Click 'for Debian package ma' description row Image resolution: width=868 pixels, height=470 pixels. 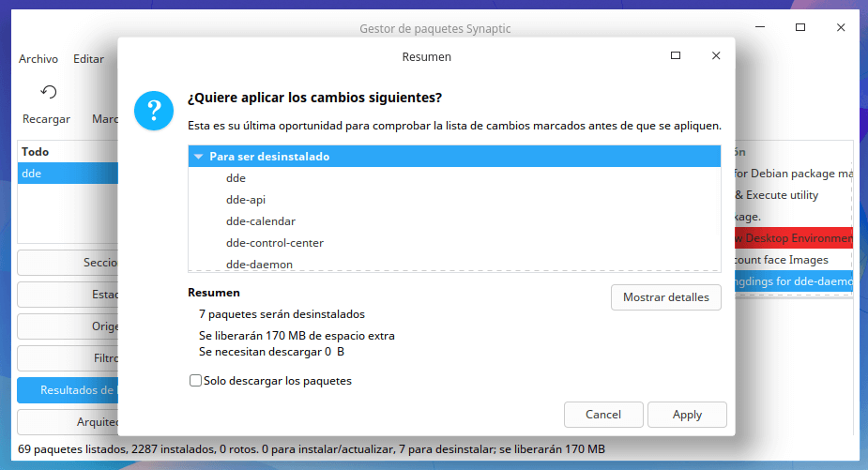[x=794, y=174]
